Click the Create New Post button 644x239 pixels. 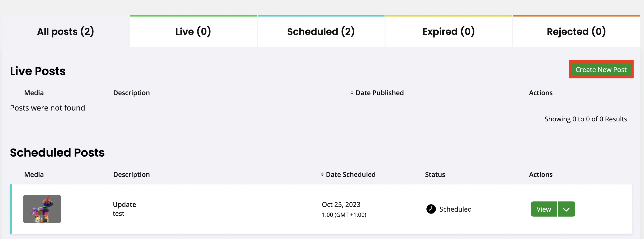(601, 70)
